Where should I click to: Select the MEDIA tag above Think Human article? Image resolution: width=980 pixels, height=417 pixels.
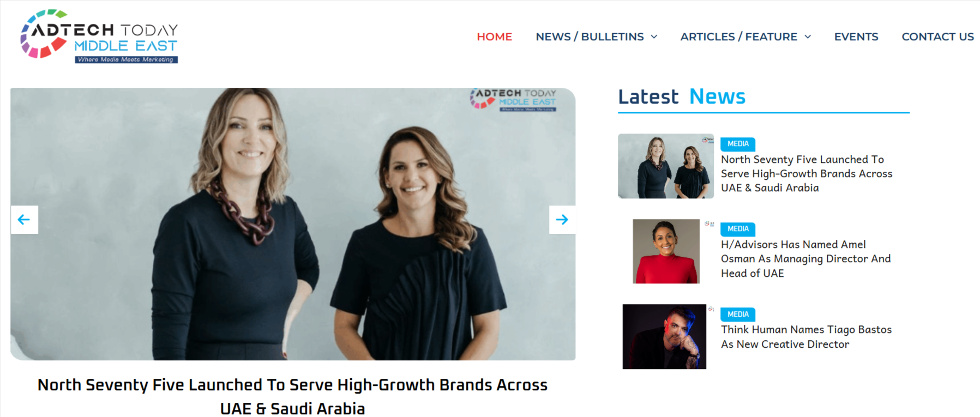coord(738,315)
